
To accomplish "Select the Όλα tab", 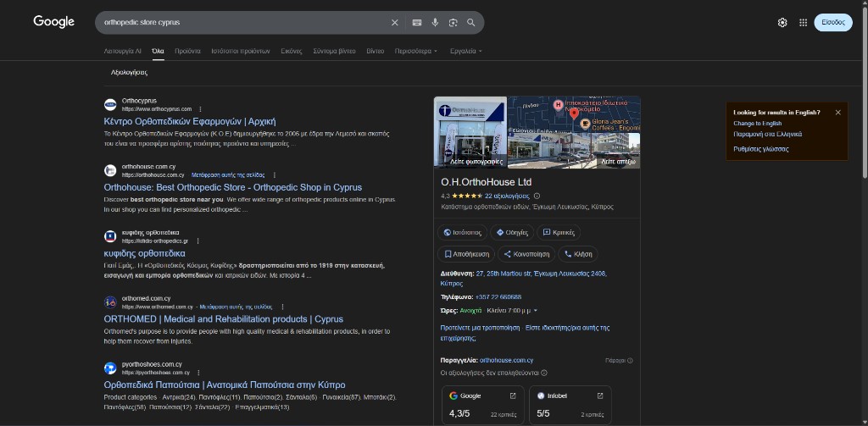I will (158, 51).
